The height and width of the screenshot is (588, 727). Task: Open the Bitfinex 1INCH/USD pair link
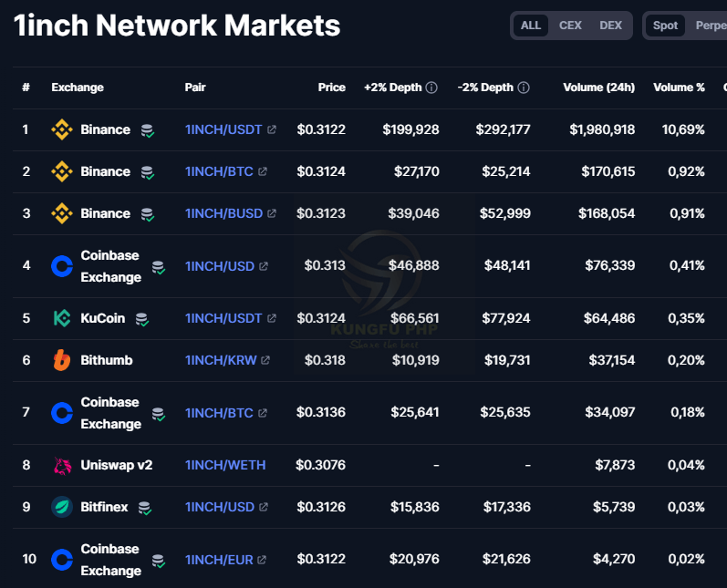coord(220,507)
